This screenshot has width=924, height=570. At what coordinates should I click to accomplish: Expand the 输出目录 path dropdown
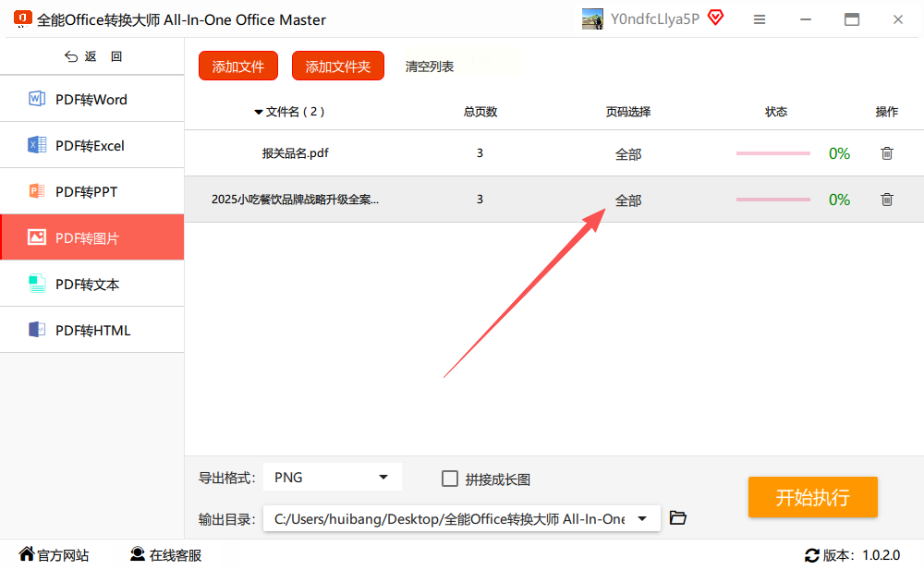click(642, 518)
